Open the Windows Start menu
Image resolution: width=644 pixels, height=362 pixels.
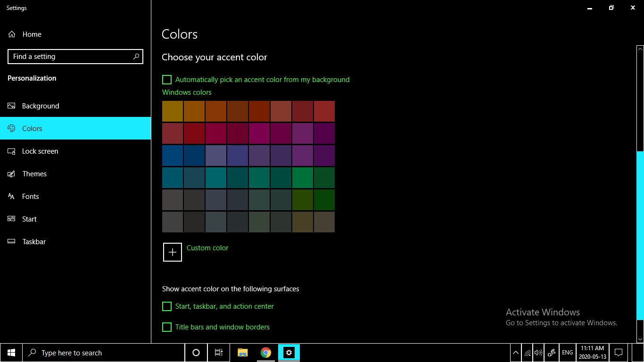[11, 353]
